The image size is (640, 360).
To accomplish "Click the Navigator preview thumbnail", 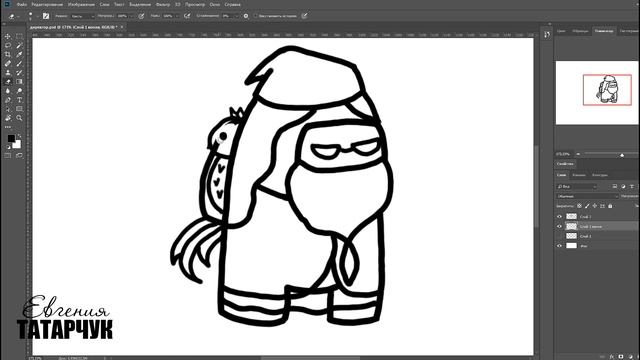I will 597,93.
